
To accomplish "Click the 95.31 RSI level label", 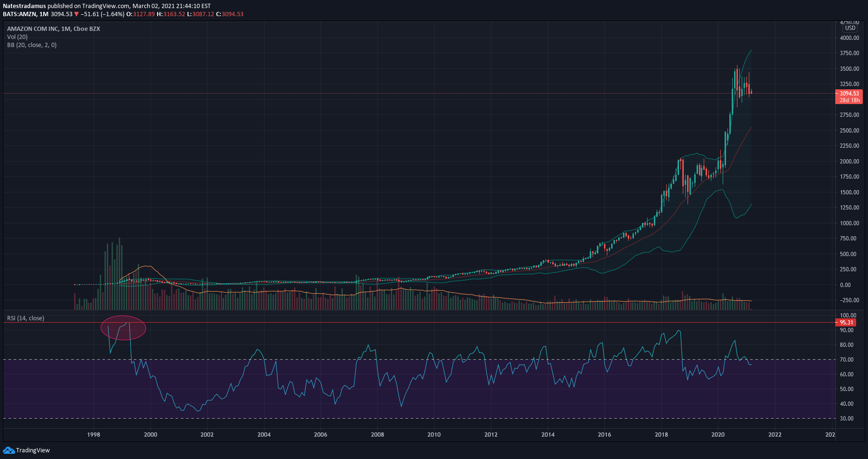I will click(846, 323).
